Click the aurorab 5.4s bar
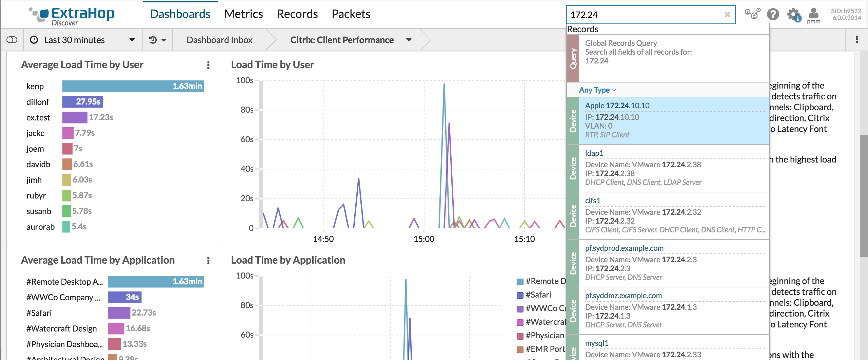This screenshot has height=360, width=868. [66, 227]
